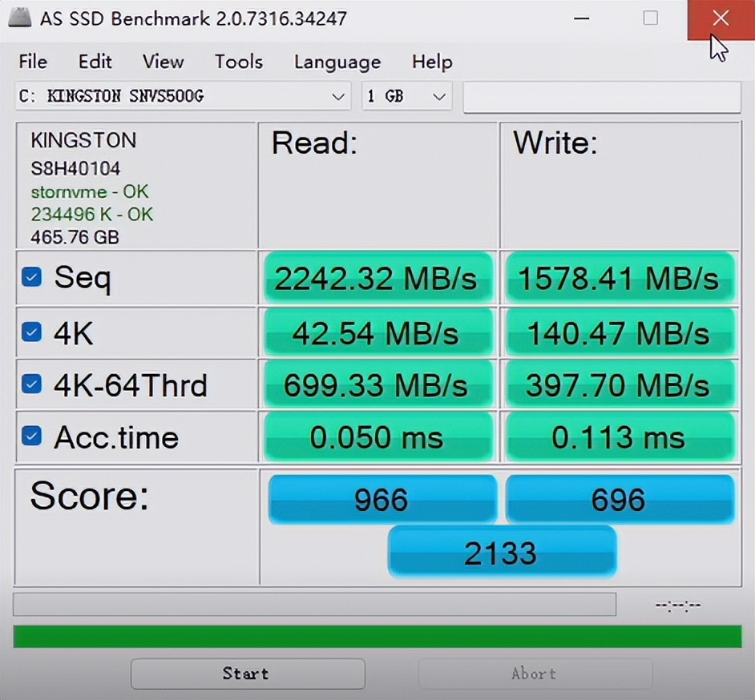Image resolution: width=755 pixels, height=700 pixels.
Task: Click the 4K read result 42.54 MB/s
Action: 378,332
